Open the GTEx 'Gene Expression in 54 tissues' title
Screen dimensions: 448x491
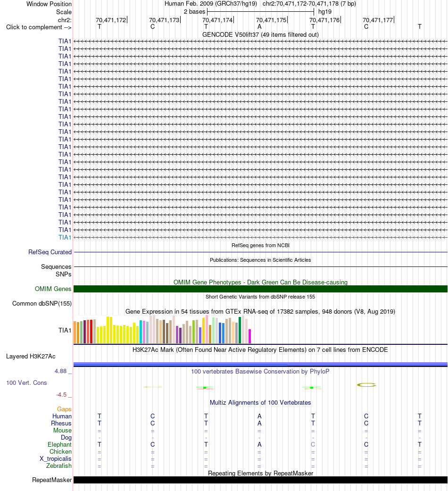click(x=260, y=312)
